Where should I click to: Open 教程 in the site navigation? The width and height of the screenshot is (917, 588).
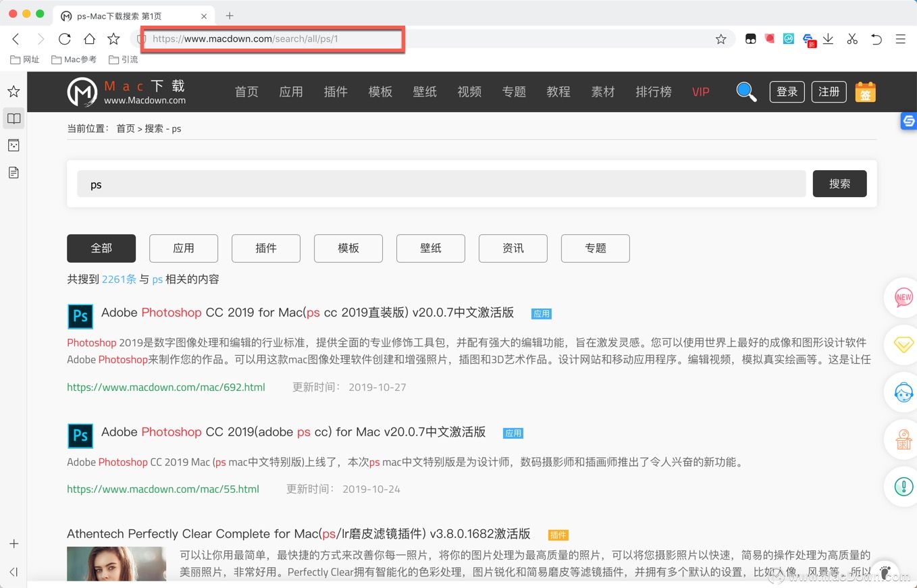pyautogui.click(x=558, y=92)
